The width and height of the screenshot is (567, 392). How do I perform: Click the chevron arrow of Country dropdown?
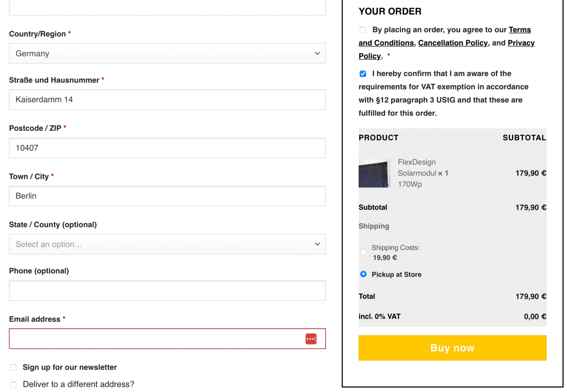pos(317,53)
